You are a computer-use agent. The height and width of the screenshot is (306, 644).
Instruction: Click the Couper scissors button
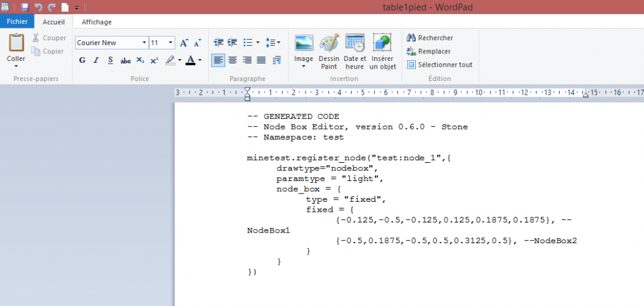(x=49, y=38)
